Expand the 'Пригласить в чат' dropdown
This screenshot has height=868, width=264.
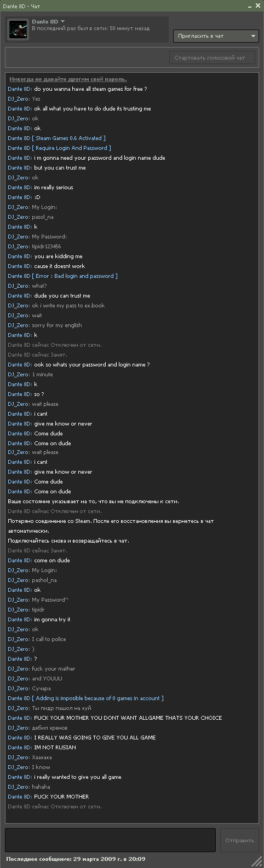(x=216, y=36)
